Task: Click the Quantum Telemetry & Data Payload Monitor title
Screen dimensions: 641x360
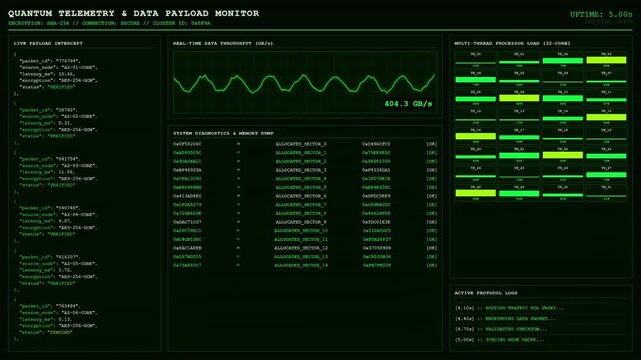Action: click(x=133, y=13)
